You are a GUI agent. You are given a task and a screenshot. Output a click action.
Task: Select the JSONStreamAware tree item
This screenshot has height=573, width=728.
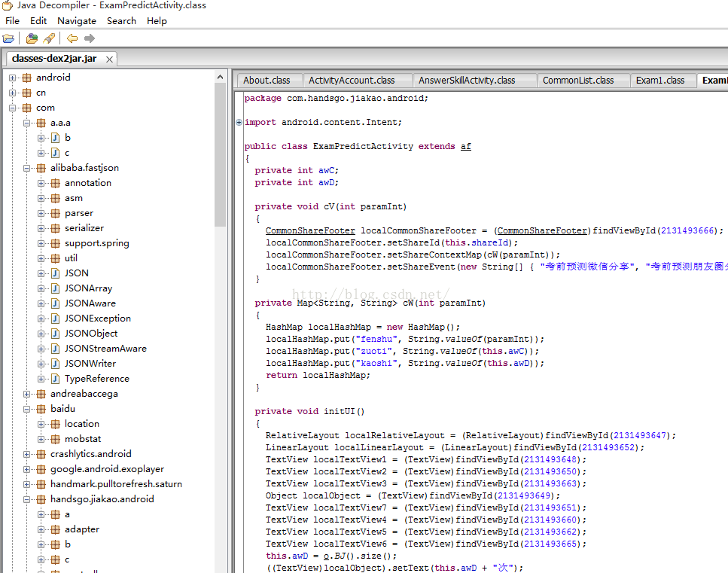tap(105, 349)
